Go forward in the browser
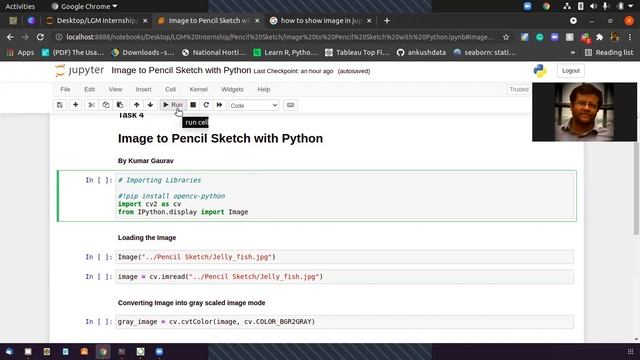This screenshot has width=640, height=360. [x=25, y=37]
